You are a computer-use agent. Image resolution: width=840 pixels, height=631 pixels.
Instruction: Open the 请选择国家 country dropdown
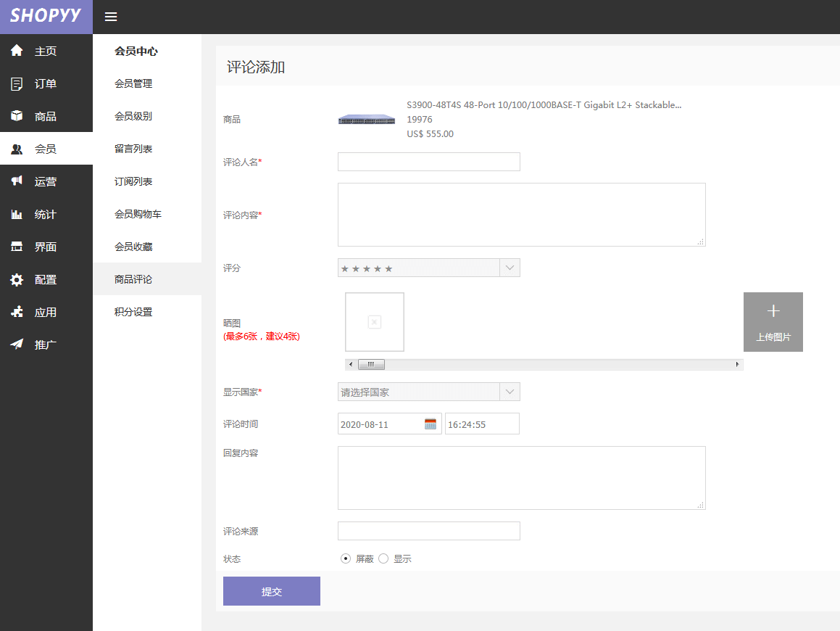[428, 392]
